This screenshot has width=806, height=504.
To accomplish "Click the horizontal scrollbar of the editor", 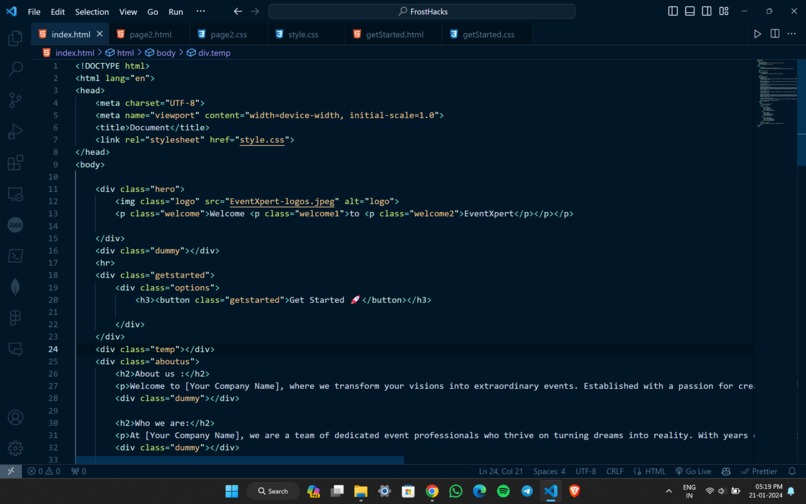I will coord(240,460).
